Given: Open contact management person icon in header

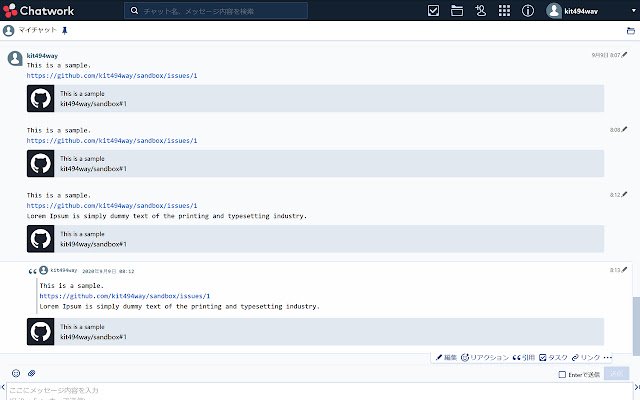Looking at the screenshot, I should coord(480,11).
